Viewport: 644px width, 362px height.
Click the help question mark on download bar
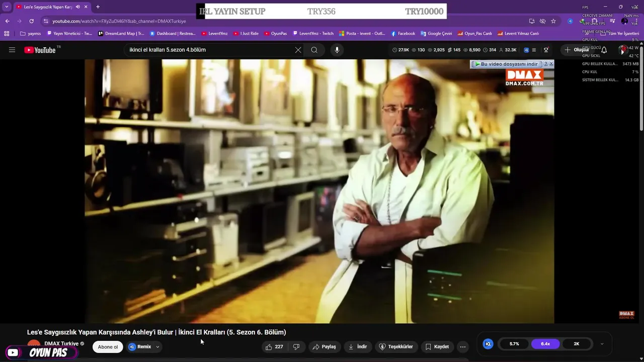coord(545,64)
